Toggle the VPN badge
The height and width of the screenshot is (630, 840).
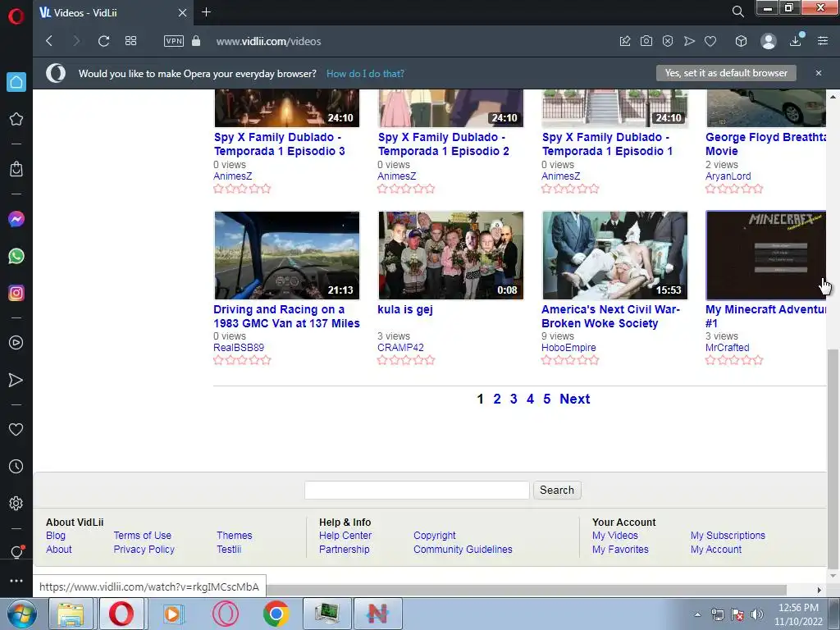174,41
